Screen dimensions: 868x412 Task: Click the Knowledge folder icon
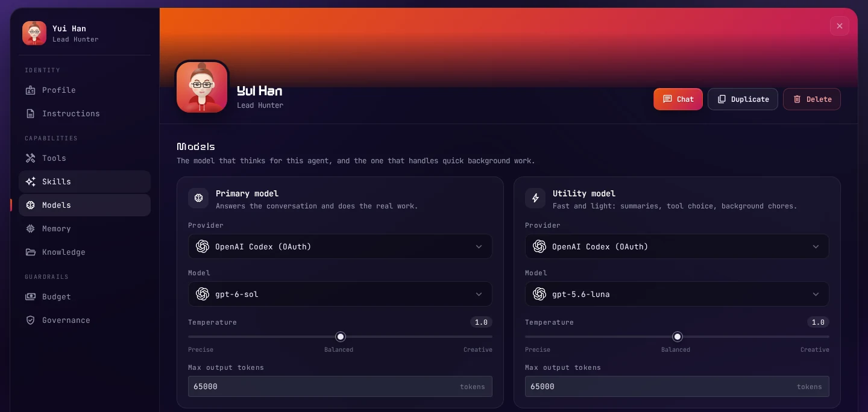pos(31,252)
